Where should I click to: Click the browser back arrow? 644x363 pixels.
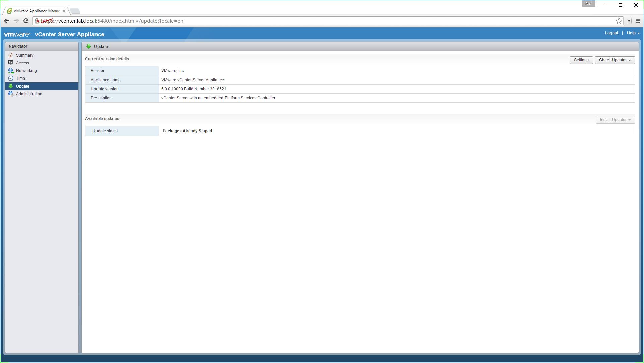pyautogui.click(x=6, y=21)
